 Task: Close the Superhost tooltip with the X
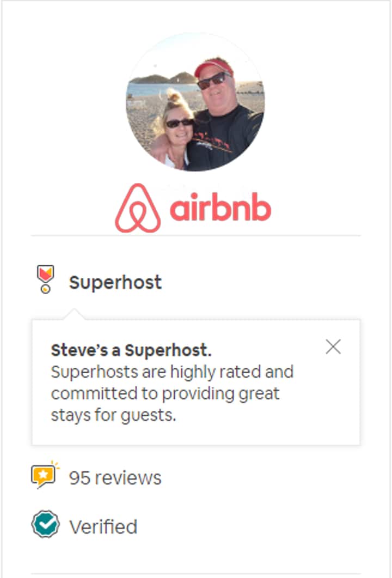click(x=333, y=347)
